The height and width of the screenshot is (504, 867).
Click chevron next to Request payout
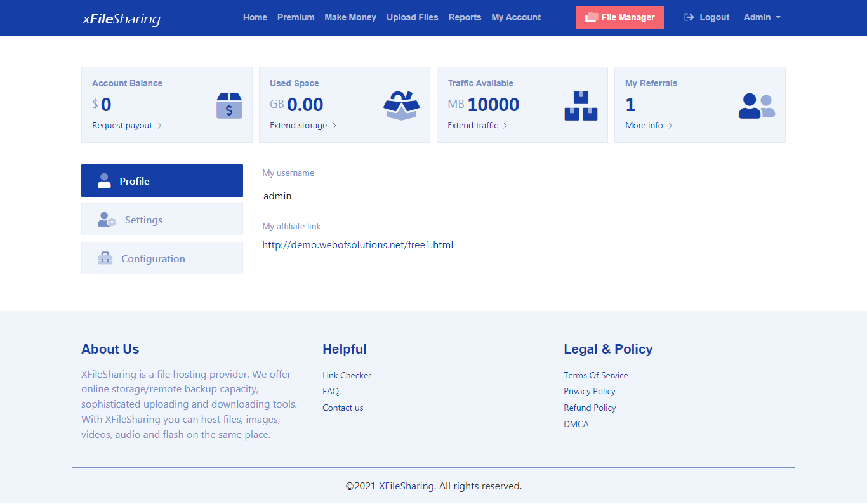159,126
